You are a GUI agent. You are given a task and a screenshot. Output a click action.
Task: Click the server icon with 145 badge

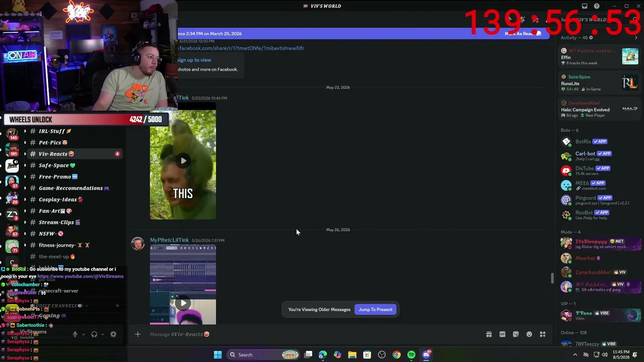[x=12, y=134]
